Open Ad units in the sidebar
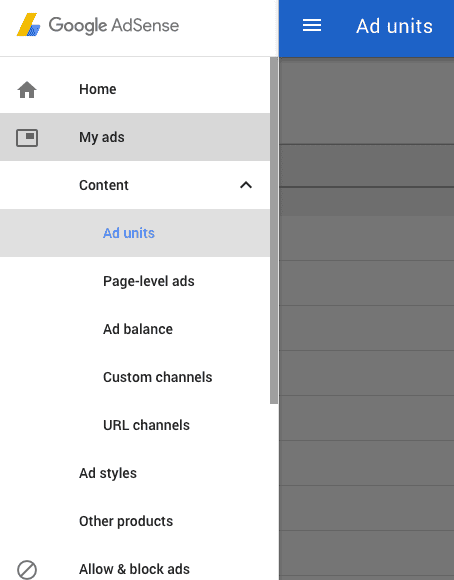Screen dimensions: 454x580 (x=135, y=233)
